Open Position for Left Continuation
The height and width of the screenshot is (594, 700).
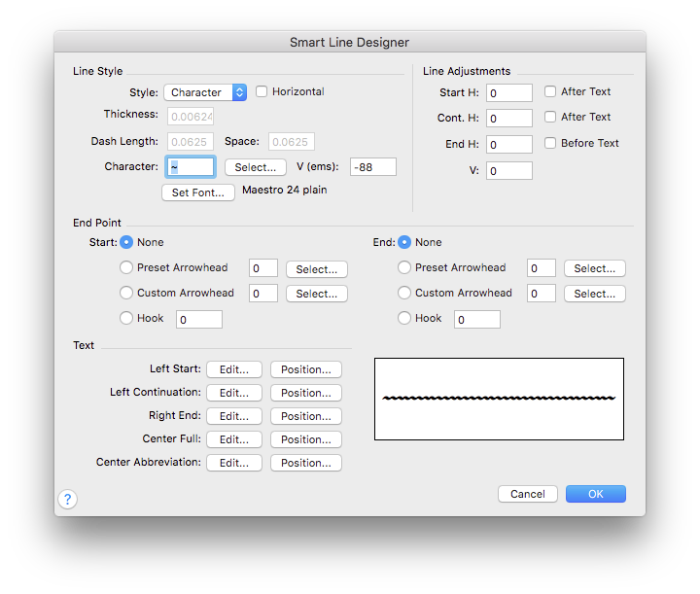(x=306, y=393)
